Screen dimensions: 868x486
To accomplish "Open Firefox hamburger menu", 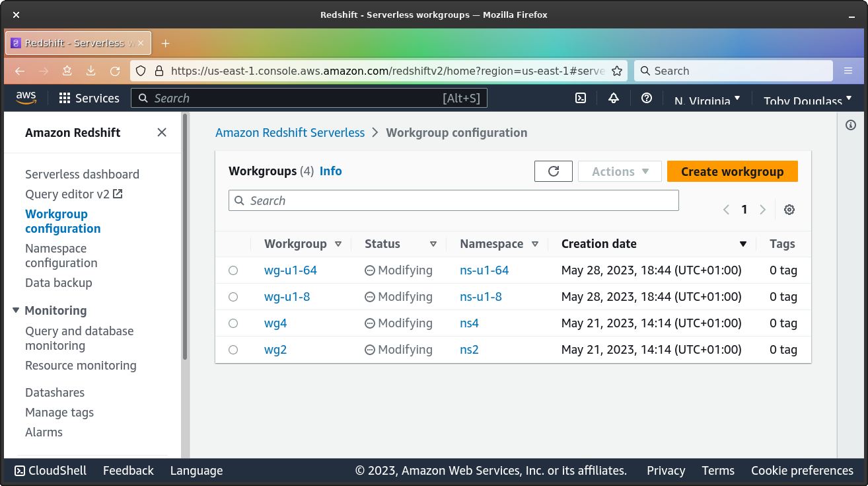I will 848,71.
